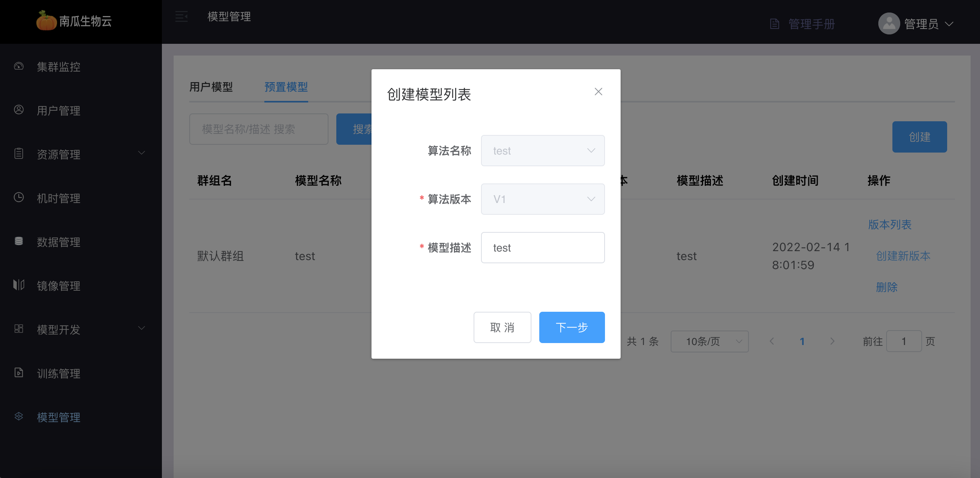Focus the 模型名称/描述 search field

click(x=259, y=129)
